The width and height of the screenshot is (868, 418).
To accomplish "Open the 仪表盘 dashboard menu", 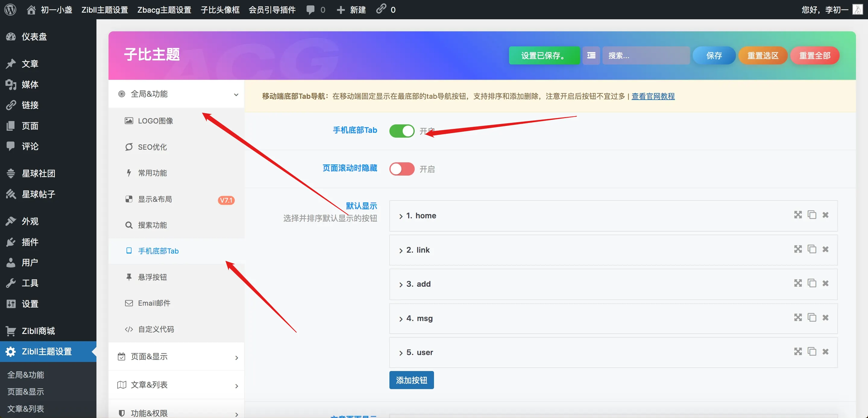I will point(48,36).
